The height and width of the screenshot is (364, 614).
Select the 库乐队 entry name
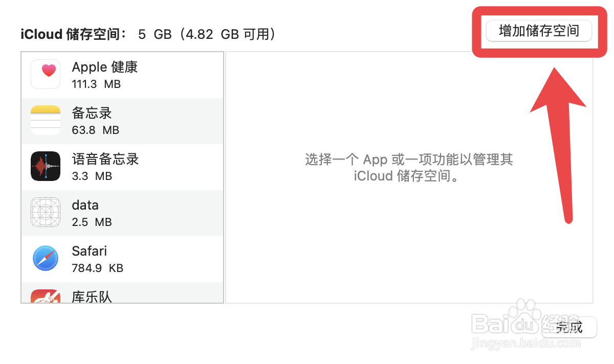92,297
